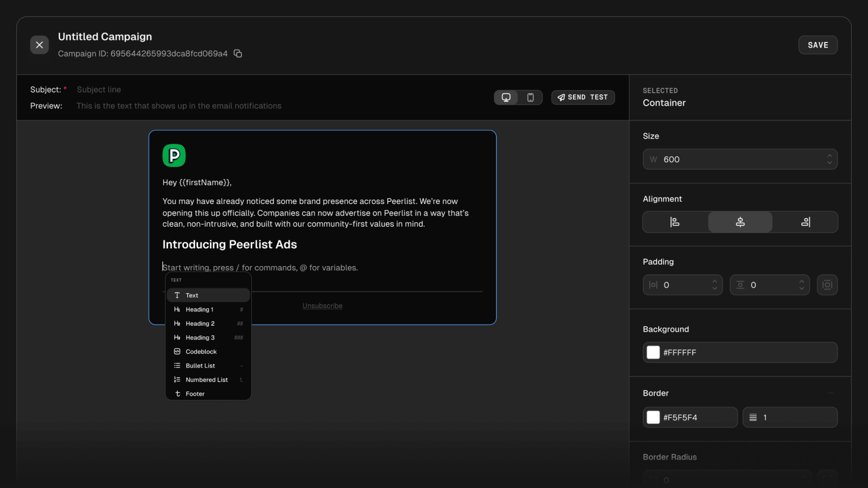Increase the width value with stepper arrows
This screenshot has height=488, width=868.
[x=829, y=156]
